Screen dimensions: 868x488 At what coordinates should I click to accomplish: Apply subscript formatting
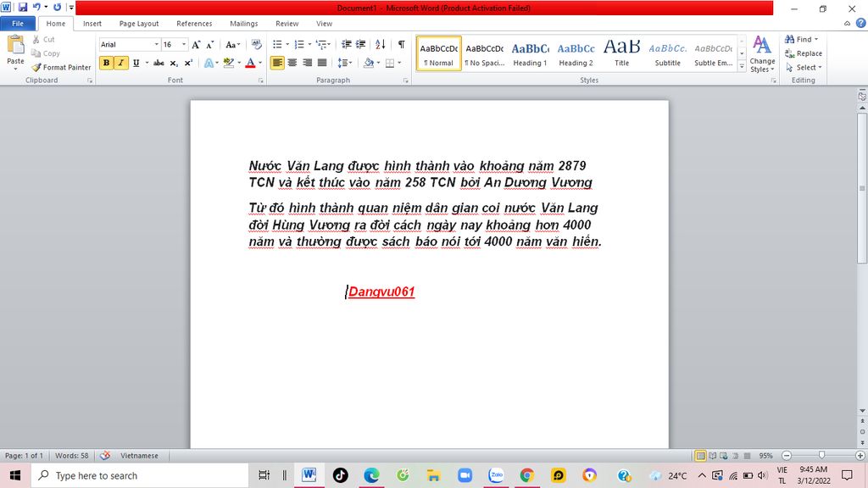(x=174, y=63)
